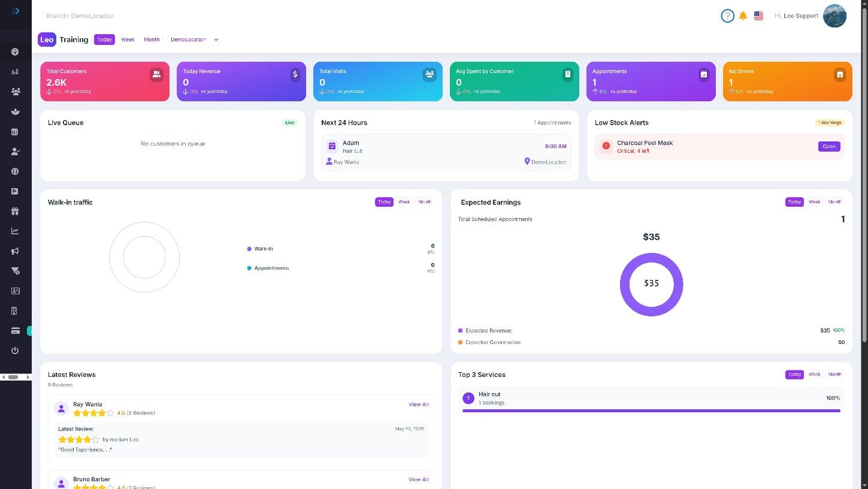
Task: Switch Top 3 Services to Month
Action: pyautogui.click(x=835, y=375)
